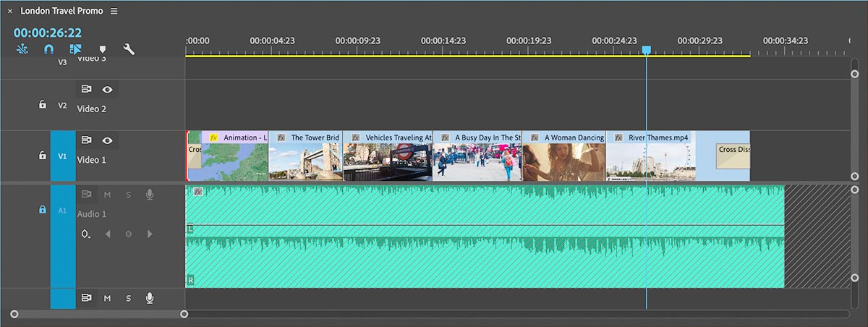
Task: Enable voice-over record on bottom audio track
Action: (x=150, y=298)
